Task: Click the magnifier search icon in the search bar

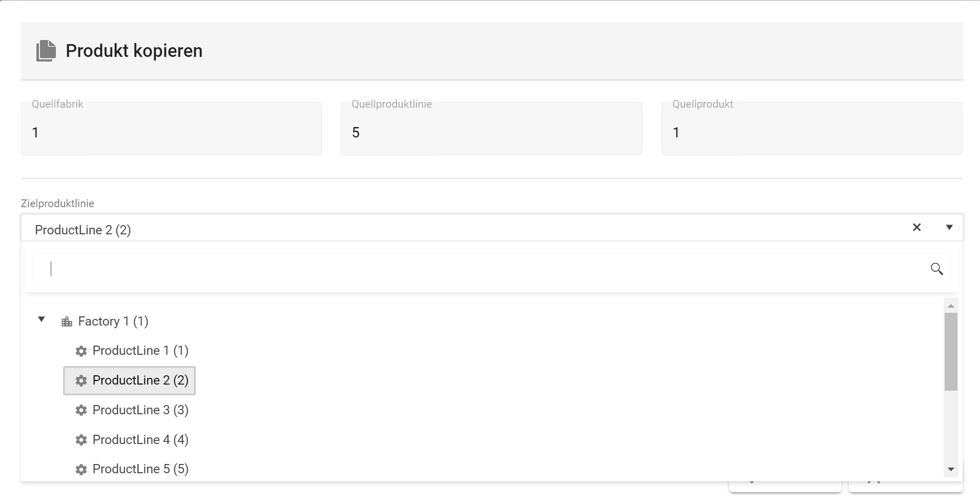Action: [x=938, y=269]
